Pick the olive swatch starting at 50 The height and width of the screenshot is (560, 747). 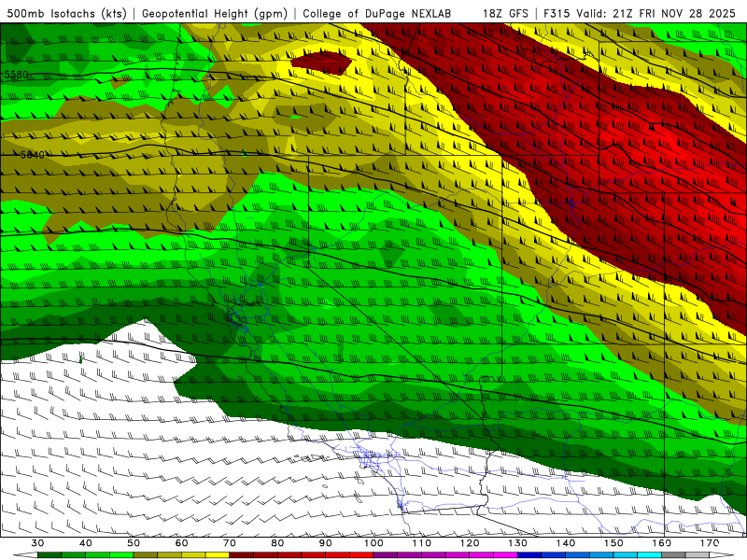(x=146, y=555)
